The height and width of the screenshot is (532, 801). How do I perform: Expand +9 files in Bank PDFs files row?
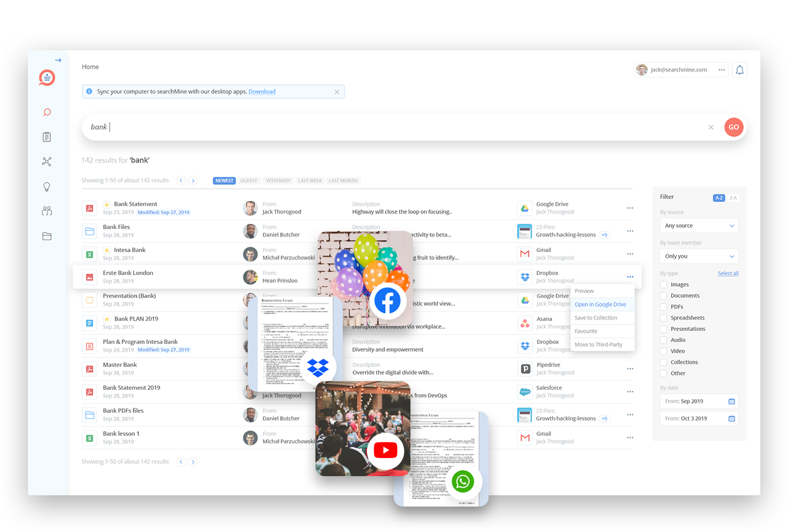pos(604,418)
